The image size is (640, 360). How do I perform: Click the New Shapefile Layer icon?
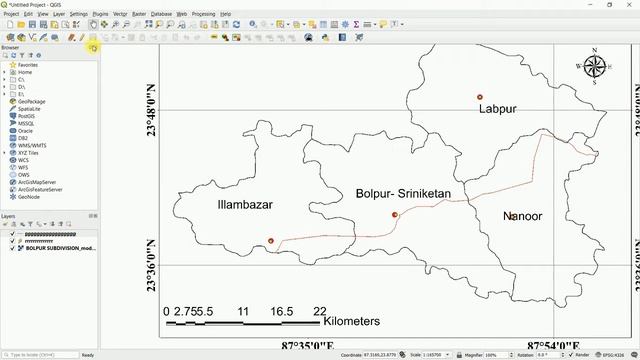(32, 38)
